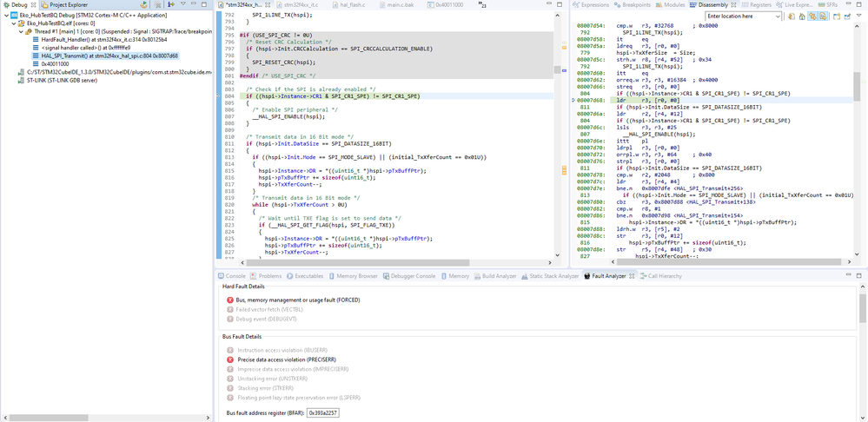Toggle Show Source in Disassembly view
868x422 pixels.
click(x=823, y=16)
